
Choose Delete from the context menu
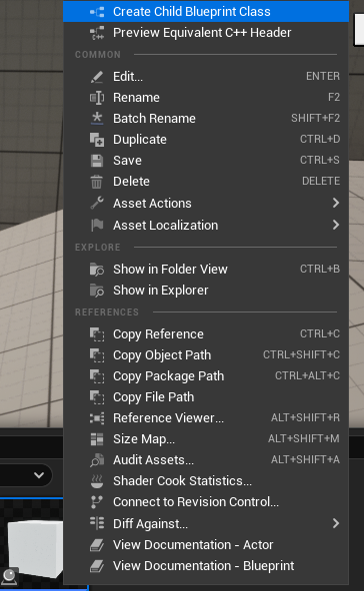(206, 182)
